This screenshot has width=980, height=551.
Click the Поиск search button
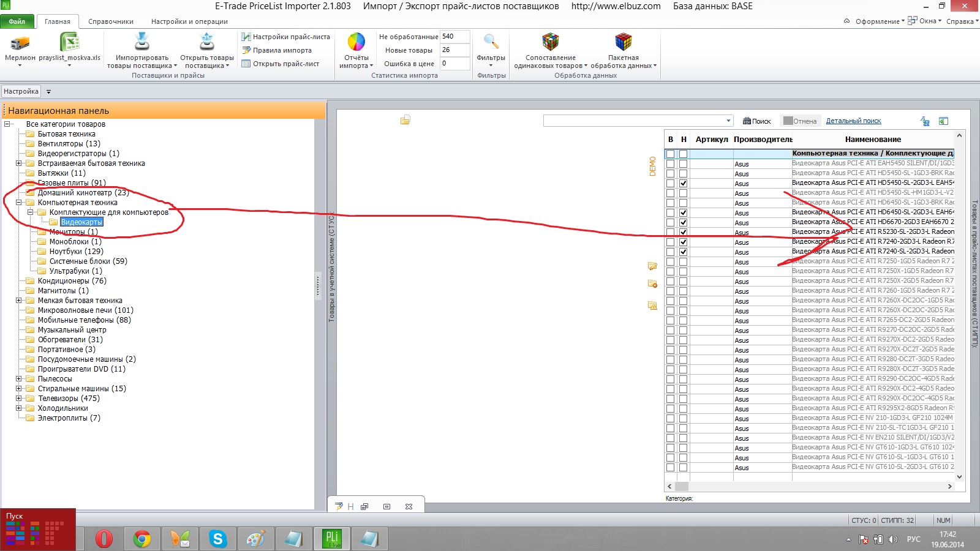[757, 121]
